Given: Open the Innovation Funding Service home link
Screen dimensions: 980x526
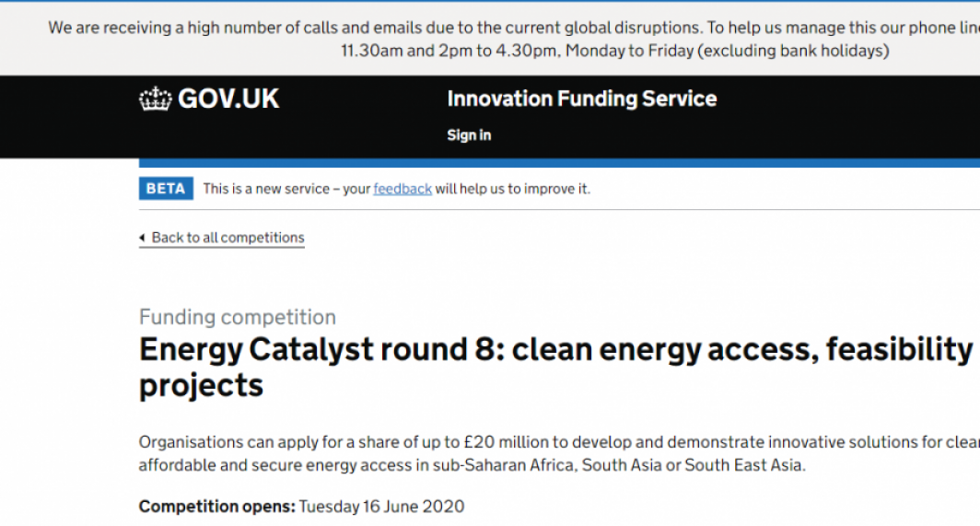Looking at the screenshot, I should point(581,99).
